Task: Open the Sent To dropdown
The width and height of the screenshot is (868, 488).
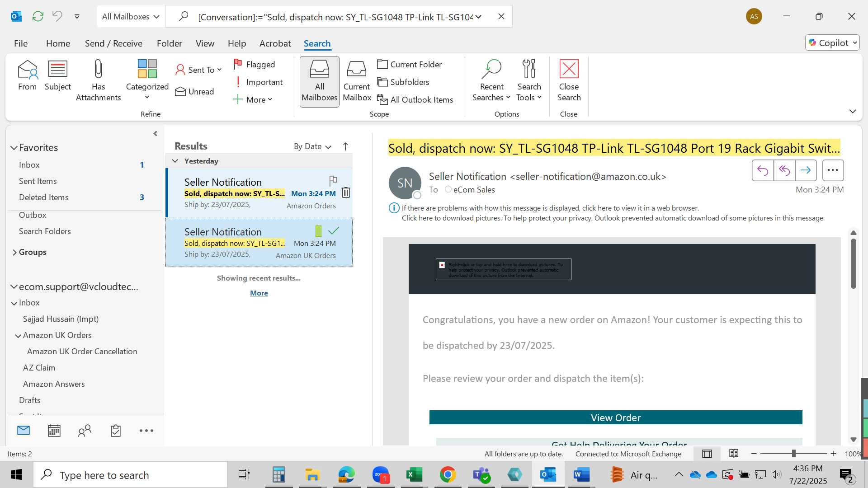Action: tap(199, 70)
